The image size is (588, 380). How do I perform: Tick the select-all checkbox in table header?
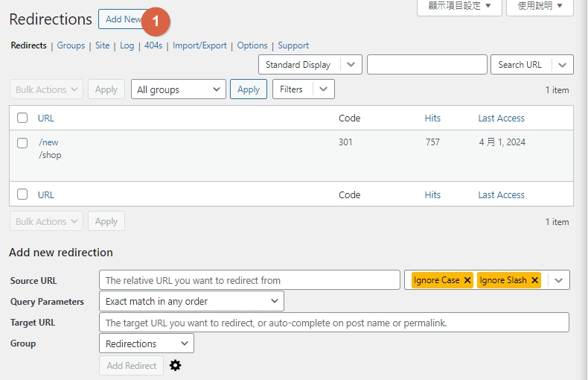(22, 118)
